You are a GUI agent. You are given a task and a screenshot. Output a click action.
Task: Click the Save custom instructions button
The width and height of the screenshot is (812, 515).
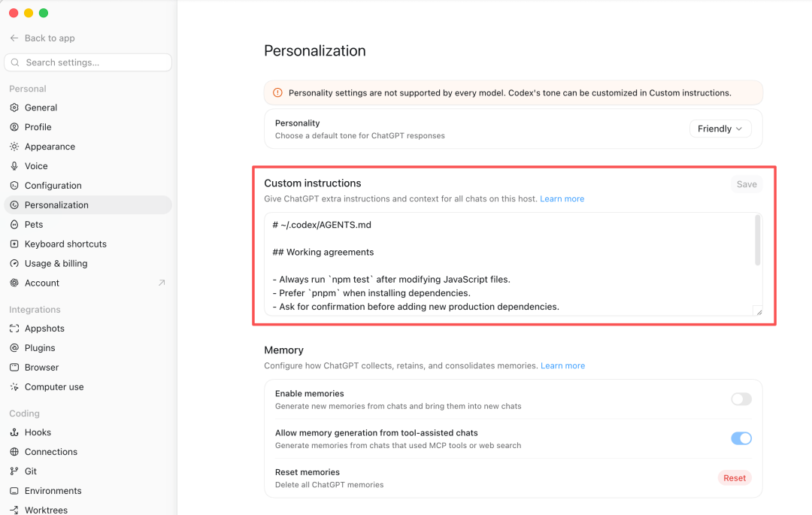coord(747,184)
